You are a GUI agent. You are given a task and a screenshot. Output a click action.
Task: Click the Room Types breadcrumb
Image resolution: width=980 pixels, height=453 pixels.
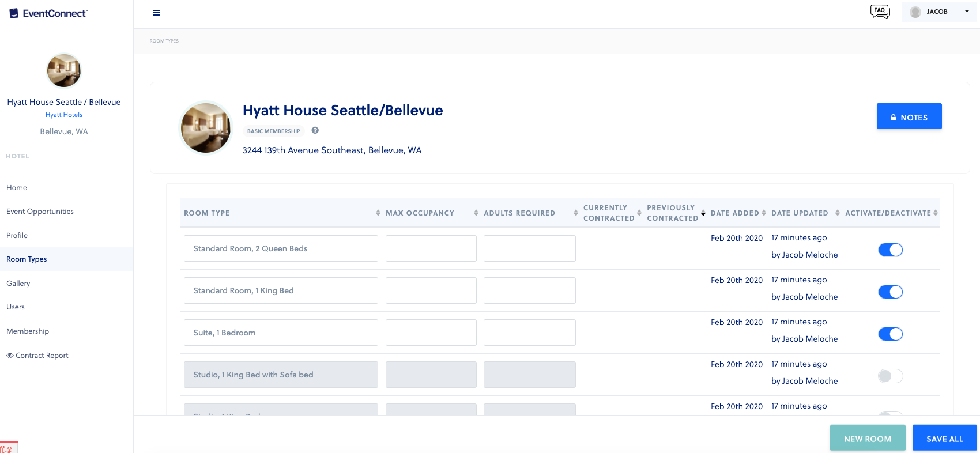pyautogui.click(x=164, y=41)
